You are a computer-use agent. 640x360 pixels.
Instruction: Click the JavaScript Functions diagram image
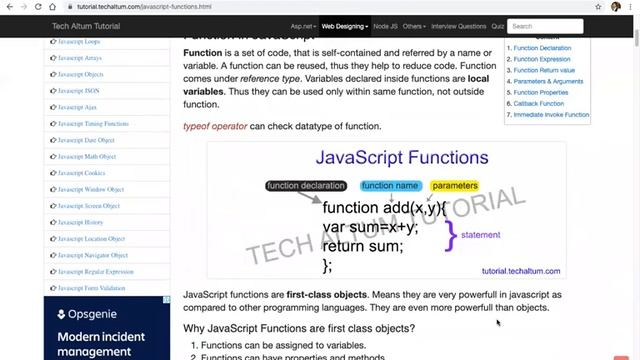(x=387, y=210)
